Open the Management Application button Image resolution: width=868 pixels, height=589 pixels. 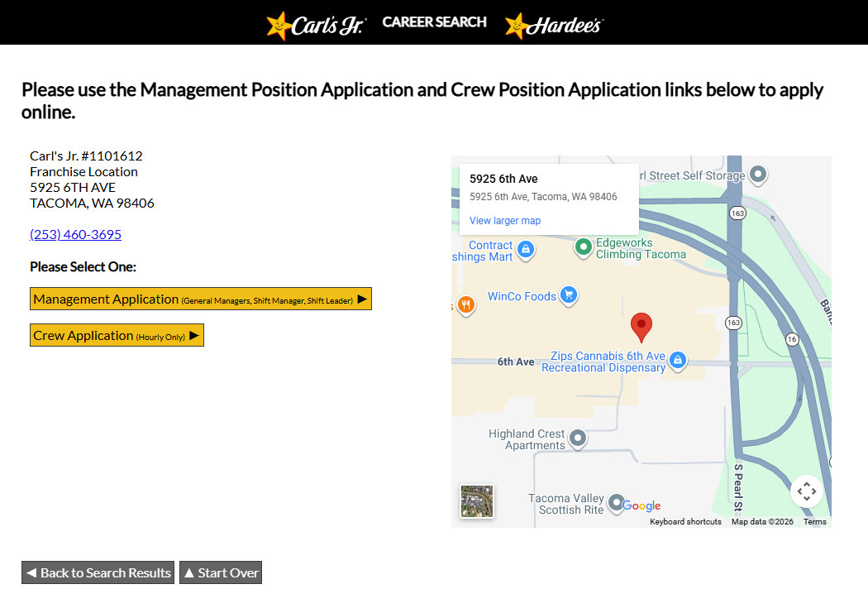click(200, 299)
